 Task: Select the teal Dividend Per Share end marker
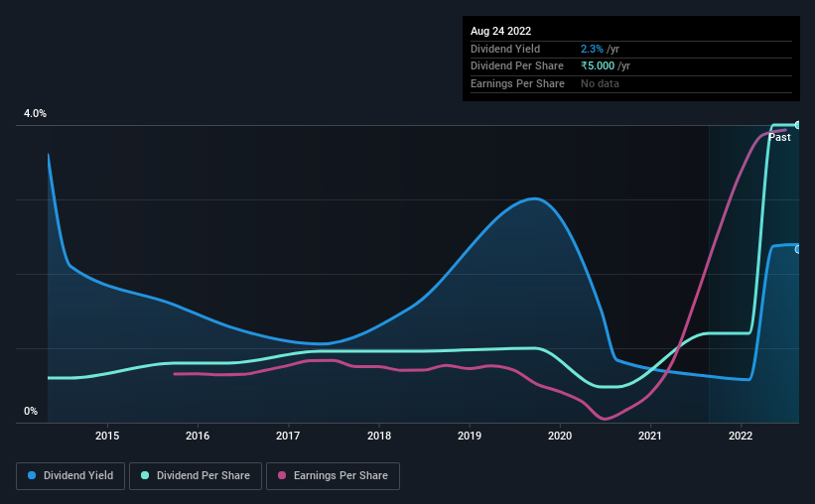pos(798,125)
